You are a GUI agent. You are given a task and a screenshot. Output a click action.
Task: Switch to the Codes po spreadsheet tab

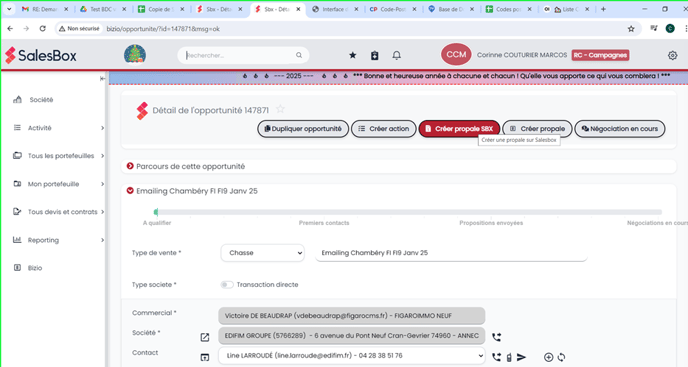(509, 9)
